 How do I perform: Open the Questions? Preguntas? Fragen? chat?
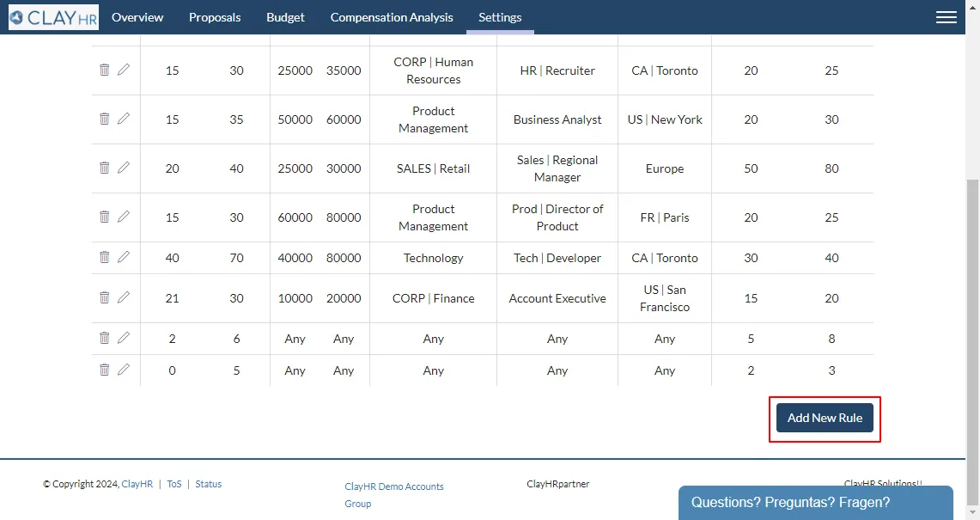click(x=816, y=503)
